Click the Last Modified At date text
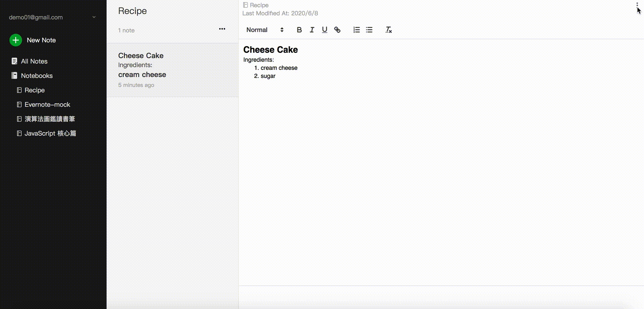Image resolution: width=644 pixels, height=309 pixels. point(280,13)
